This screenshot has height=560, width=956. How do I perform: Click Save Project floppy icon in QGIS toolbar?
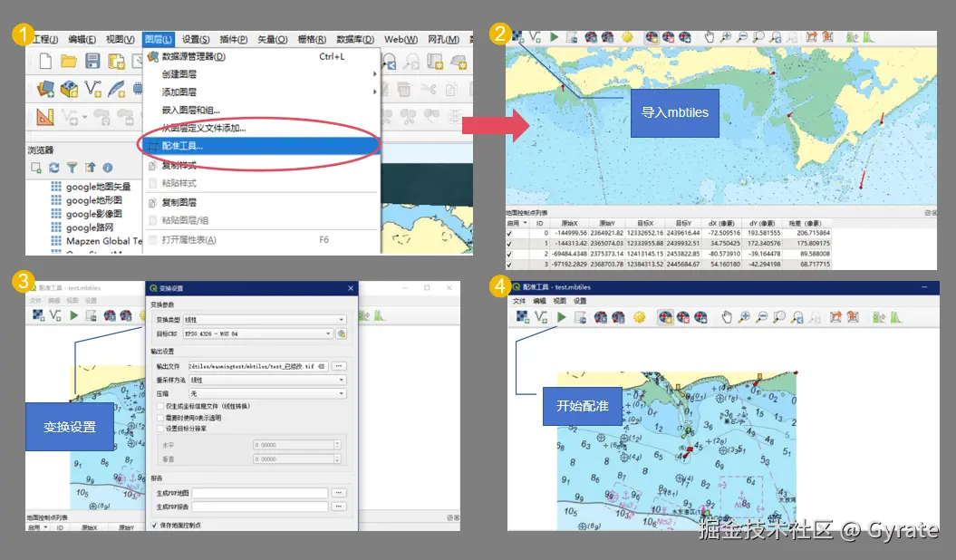[x=92, y=61]
